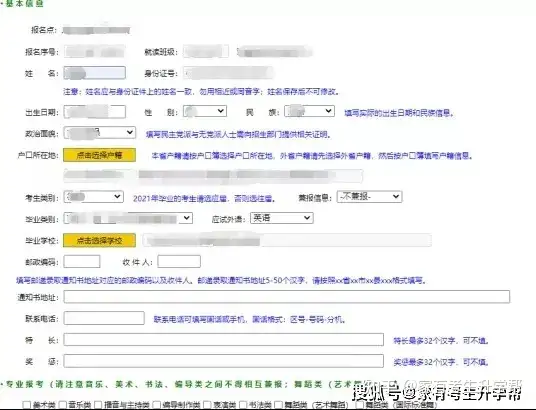Click the blurred 户口所在地 address field
The width and height of the screenshot is (536, 410).
[213, 175]
